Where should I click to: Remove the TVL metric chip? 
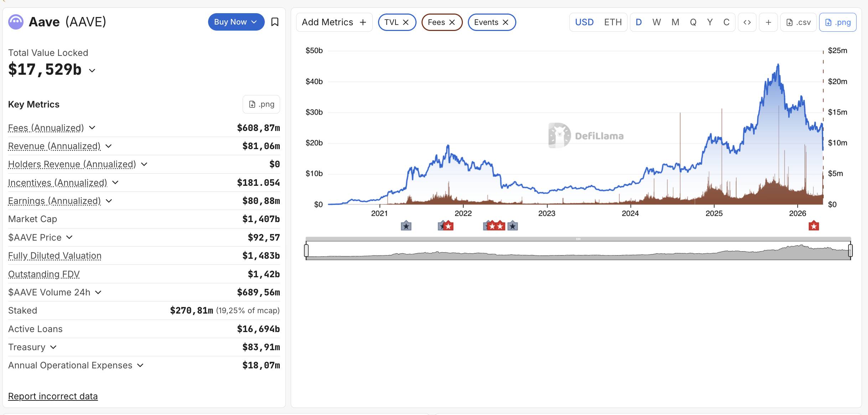tap(405, 22)
